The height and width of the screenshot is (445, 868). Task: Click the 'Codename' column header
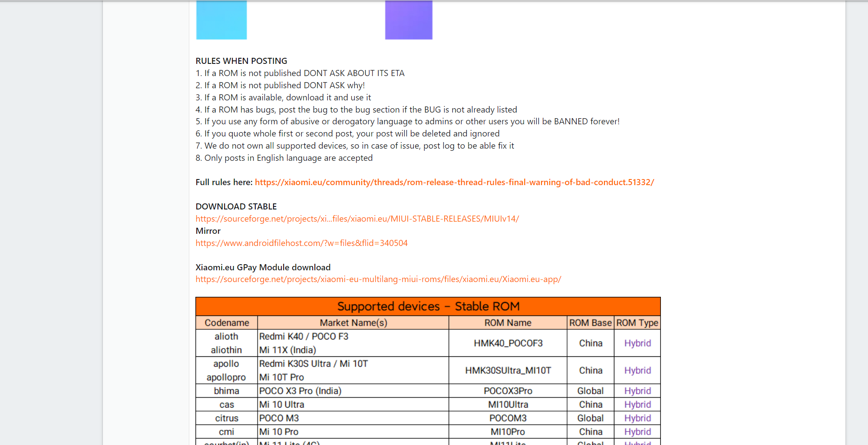coord(227,323)
